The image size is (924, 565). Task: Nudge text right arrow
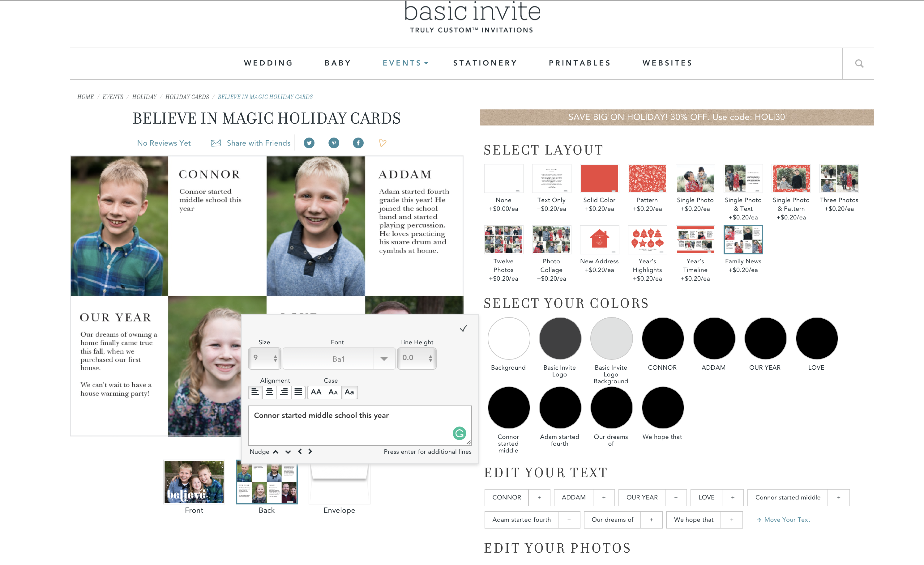tap(310, 451)
